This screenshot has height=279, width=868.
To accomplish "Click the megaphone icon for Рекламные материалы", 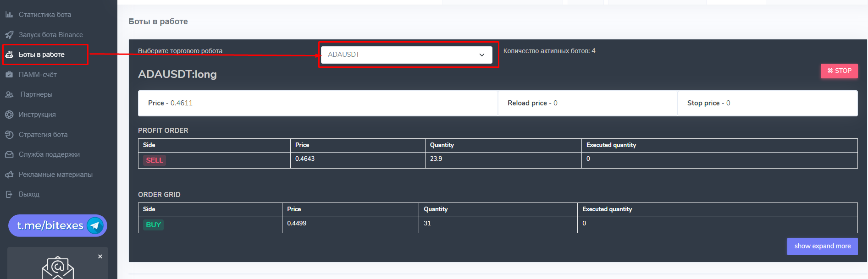I will point(9,175).
